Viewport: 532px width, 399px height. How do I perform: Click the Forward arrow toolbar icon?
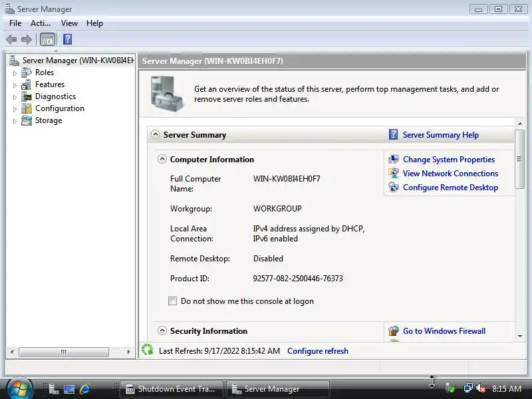(27, 40)
